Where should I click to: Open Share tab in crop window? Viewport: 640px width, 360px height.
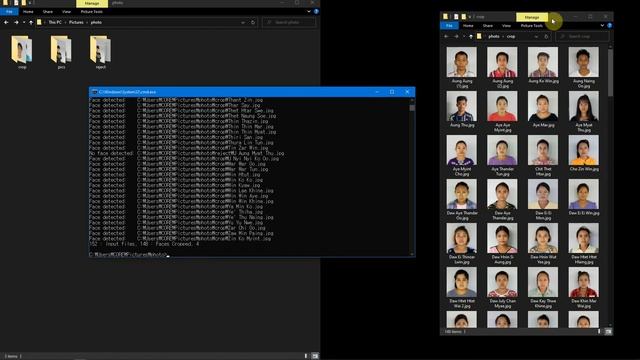(x=488, y=25)
